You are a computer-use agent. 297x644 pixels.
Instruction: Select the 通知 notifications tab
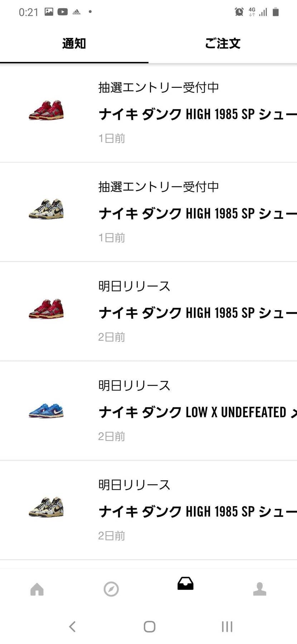(74, 43)
